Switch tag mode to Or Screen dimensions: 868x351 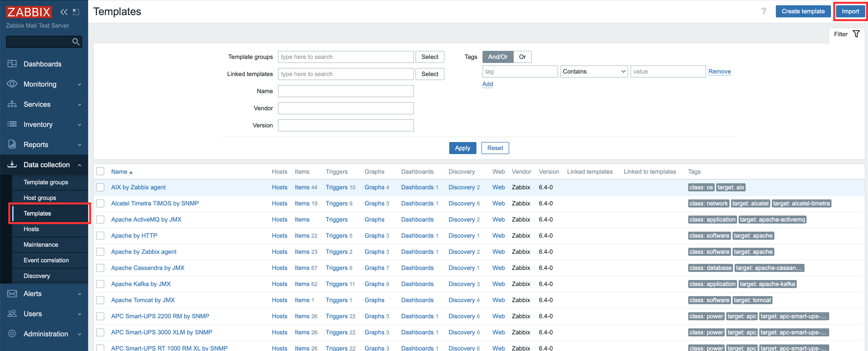(x=522, y=57)
